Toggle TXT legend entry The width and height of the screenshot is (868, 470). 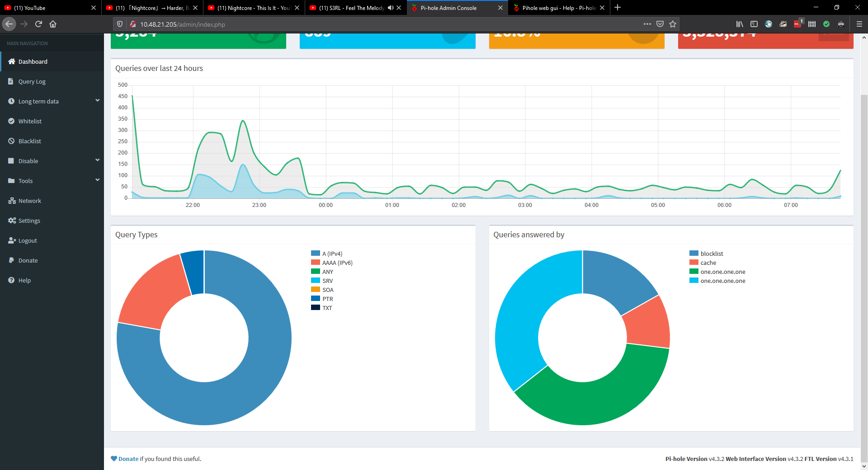pos(321,308)
